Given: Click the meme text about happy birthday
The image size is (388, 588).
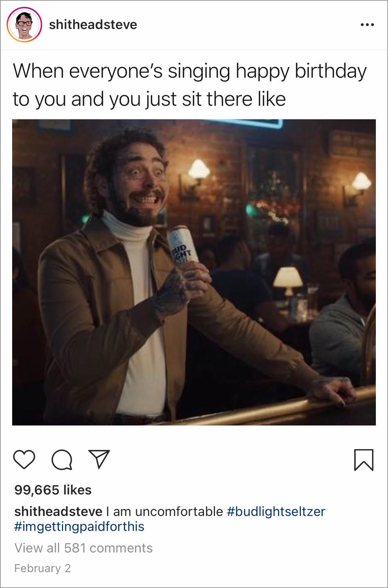Looking at the screenshot, I should (x=189, y=85).
